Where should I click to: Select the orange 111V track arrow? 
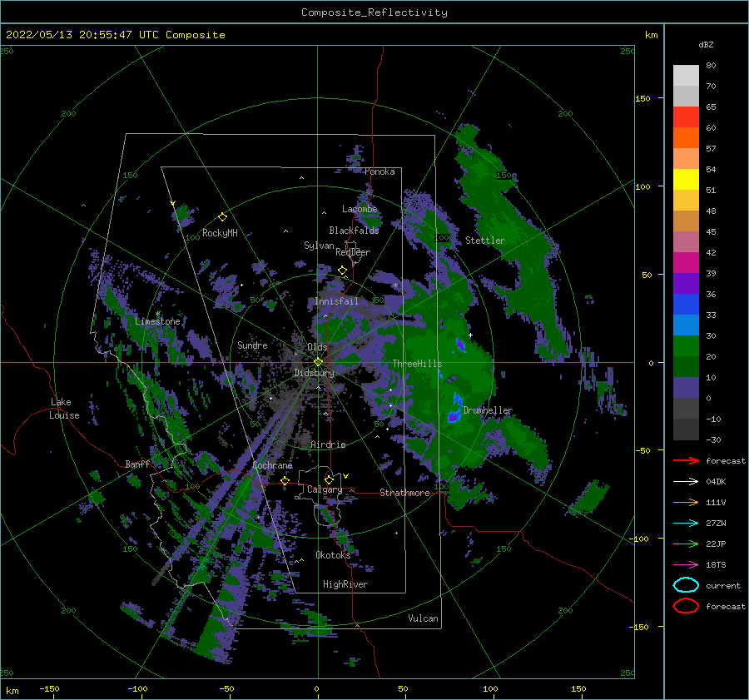(686, 502)
